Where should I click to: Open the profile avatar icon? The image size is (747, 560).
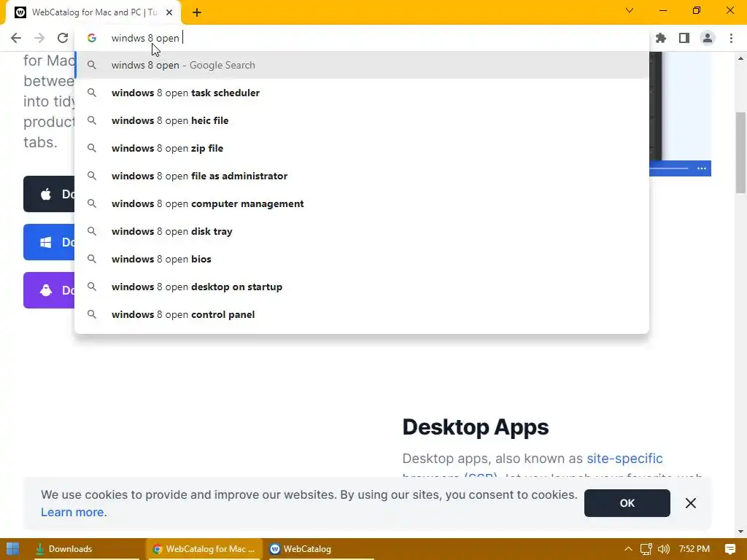pyautogui.click(x=708, y=38)
